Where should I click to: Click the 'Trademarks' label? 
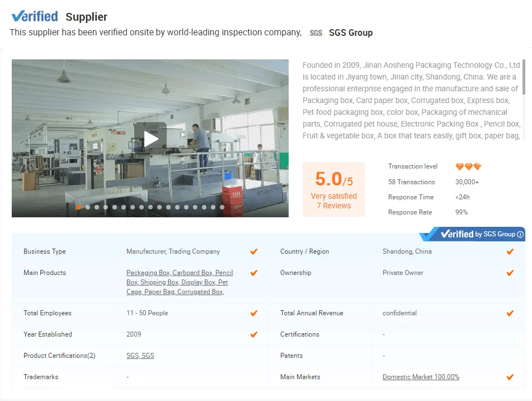41,377
